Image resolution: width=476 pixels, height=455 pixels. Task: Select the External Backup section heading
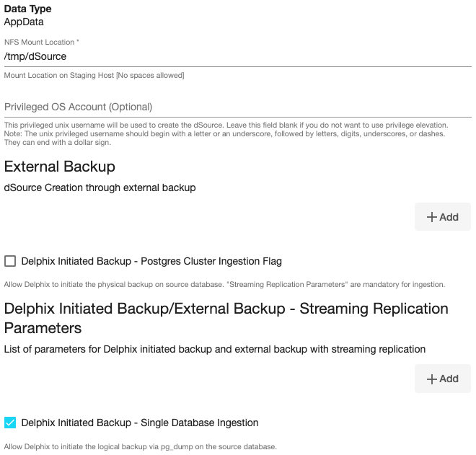60,167
